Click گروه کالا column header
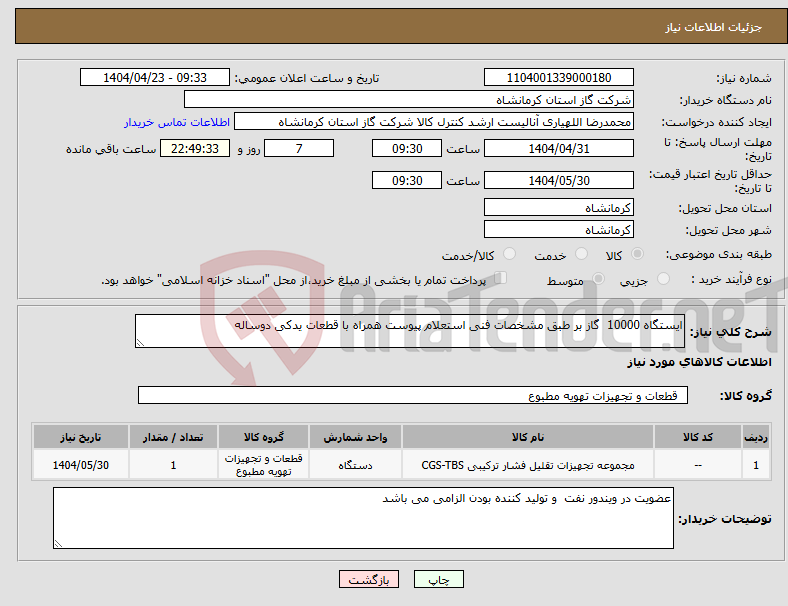This screenshot has width=788, height=606. coord(263,437)
